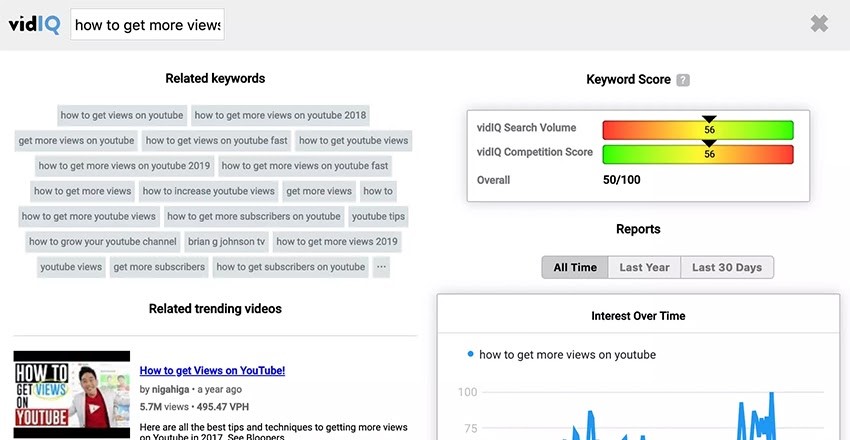Pick the 'get more views' keyword tag

point(319,191)
